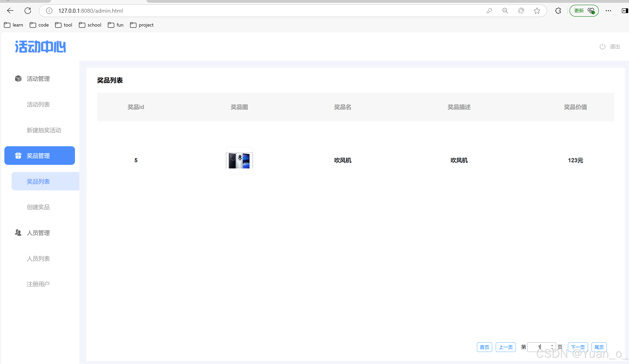Select 新建抽奖活动 in sidebar
The image size is (629, 364).
pos(44,130)
